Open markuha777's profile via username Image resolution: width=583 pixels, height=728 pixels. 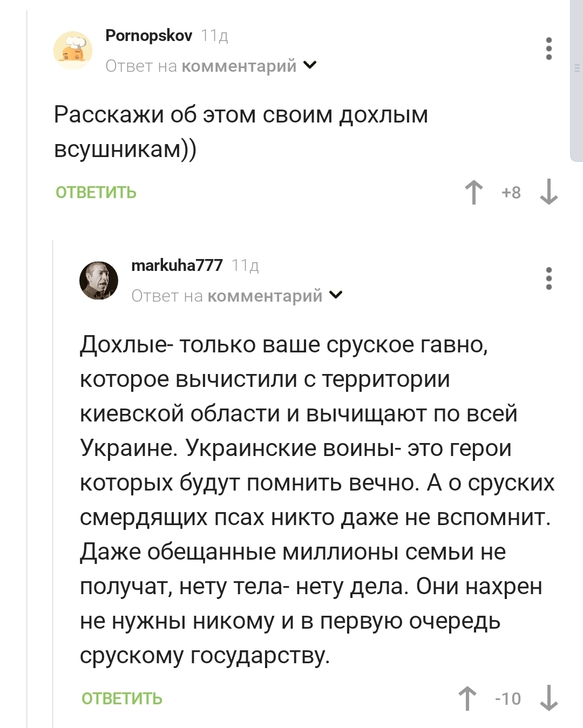click(177, 266)
